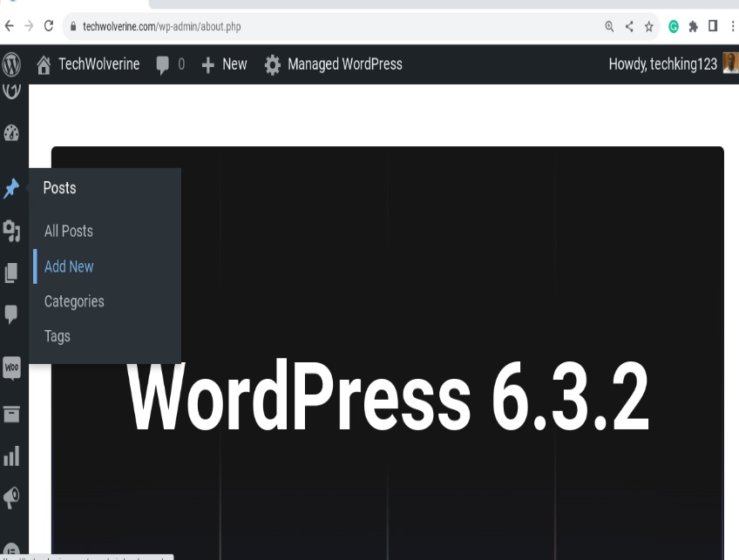The image size is (739, 560).
Task: Open the Comments icon in the sidebar
Action: point(11,314)
